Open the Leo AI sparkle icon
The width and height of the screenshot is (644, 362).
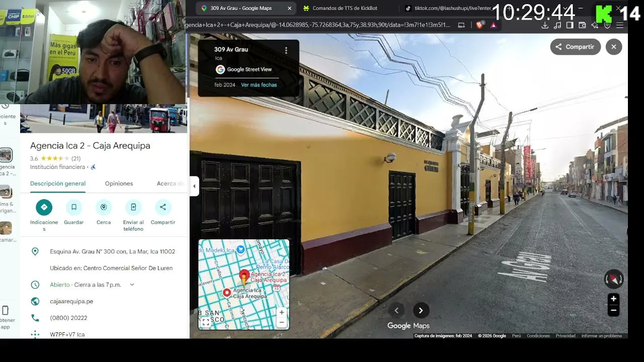pos(595,25)
